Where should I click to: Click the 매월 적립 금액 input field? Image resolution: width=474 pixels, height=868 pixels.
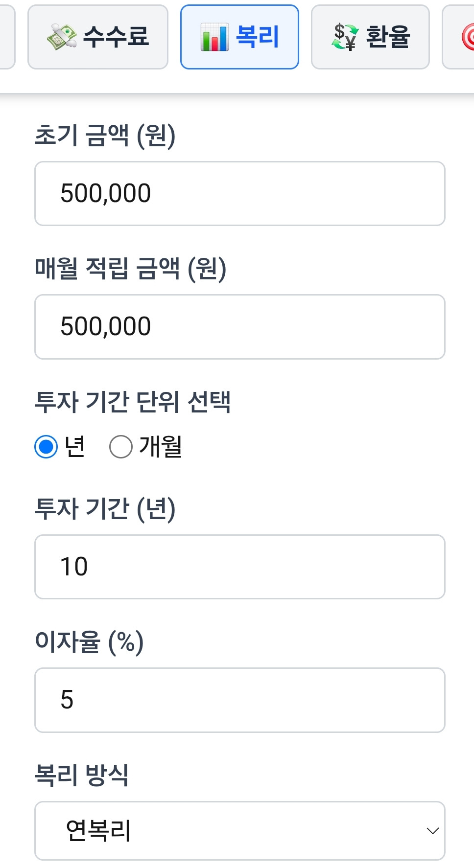pyautogui.click(x=239, y=326)
